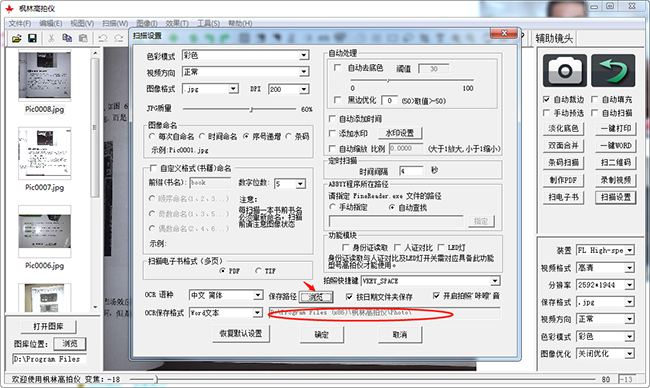Click the 浏览 button next to 保存路径
The height and width of the screenshot is (388, 650).
[316, 297]
